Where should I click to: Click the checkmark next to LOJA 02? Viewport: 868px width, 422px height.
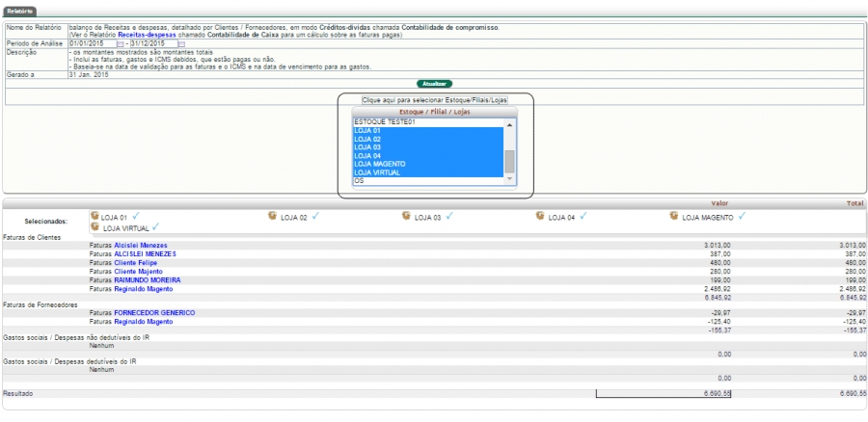[315, 216]
